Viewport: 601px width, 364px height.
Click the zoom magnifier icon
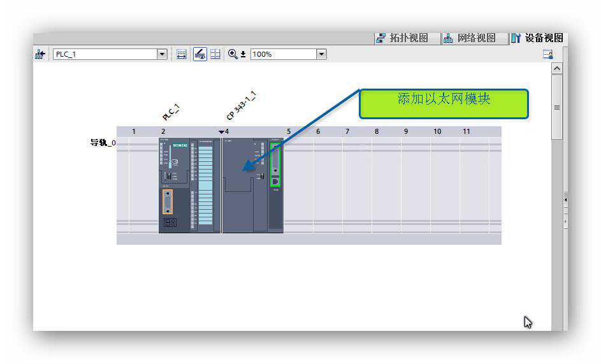pos(233,54)
